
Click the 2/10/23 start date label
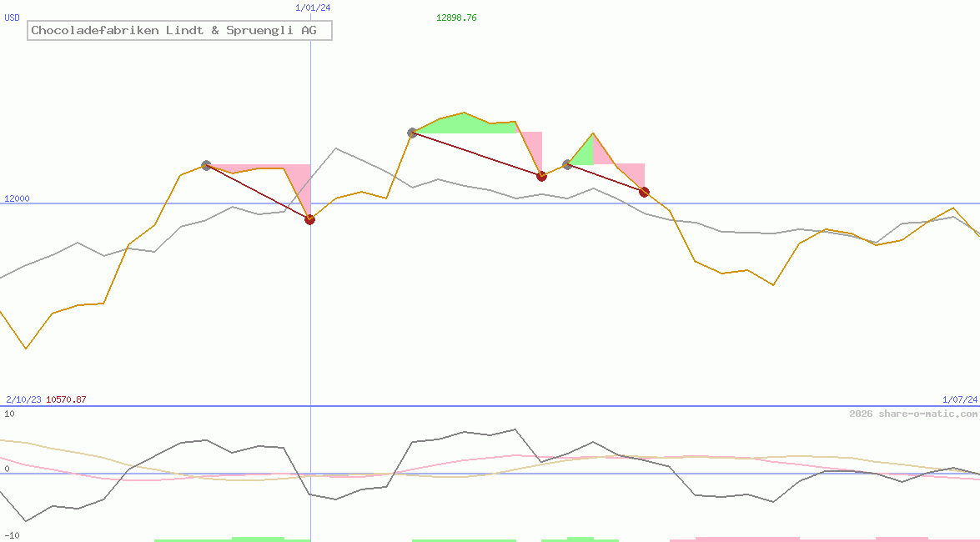[x=23, y=399]
